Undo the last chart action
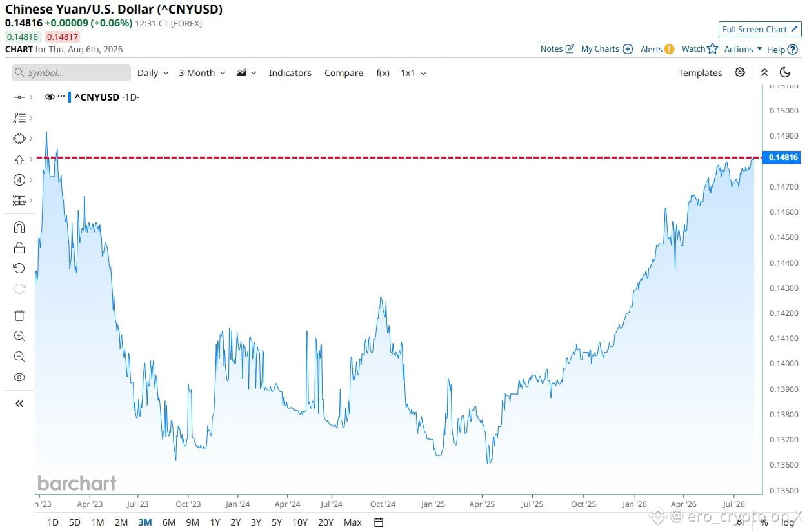Viewport: 807px width, 532px height. tap(19, 268)
